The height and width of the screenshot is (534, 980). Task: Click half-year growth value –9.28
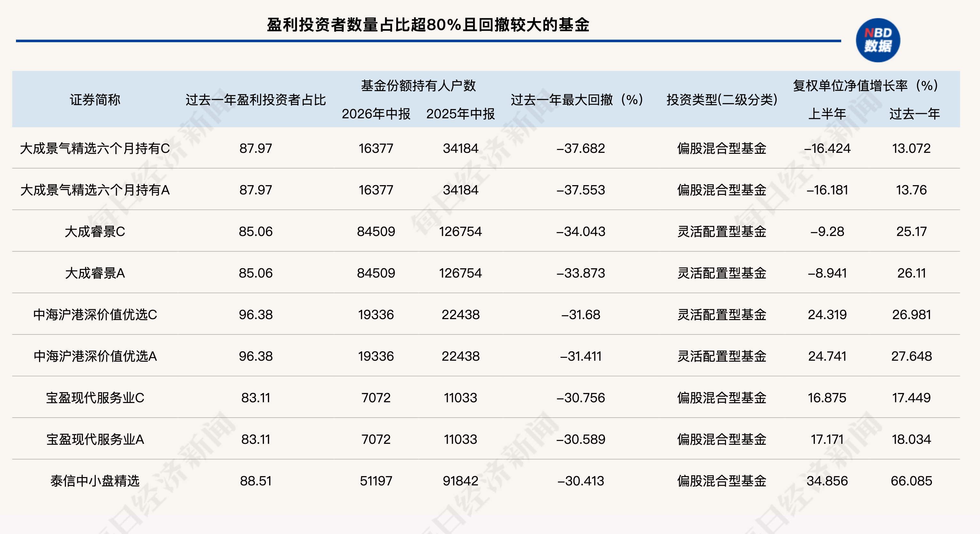pyautogui.click(x=827, y=232)
